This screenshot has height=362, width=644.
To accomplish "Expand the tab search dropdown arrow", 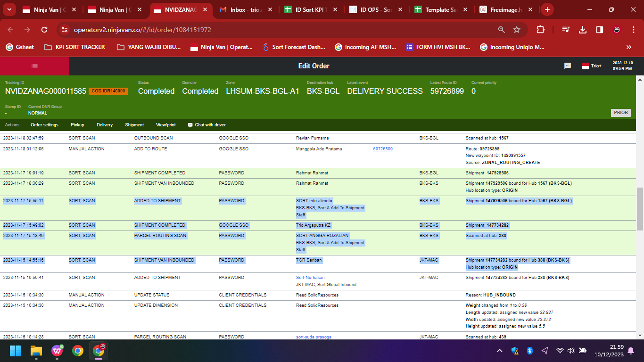I will click(10, 9).
